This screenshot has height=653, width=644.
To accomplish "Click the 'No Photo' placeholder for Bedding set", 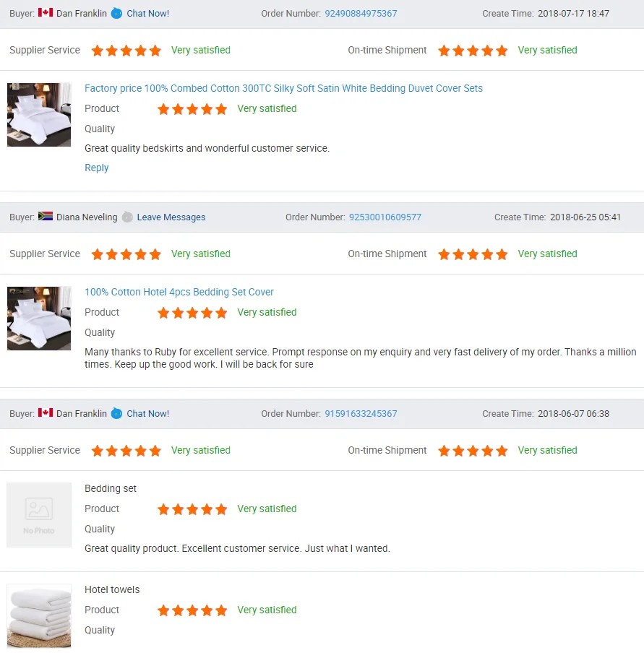I will 39,515.
